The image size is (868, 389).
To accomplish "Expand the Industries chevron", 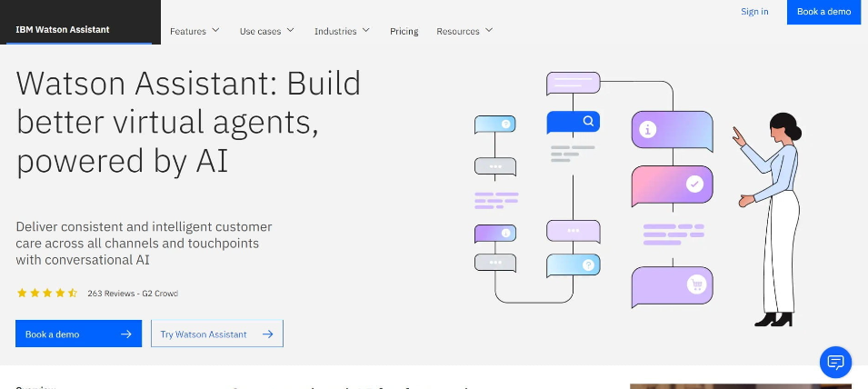I will 366,30.
